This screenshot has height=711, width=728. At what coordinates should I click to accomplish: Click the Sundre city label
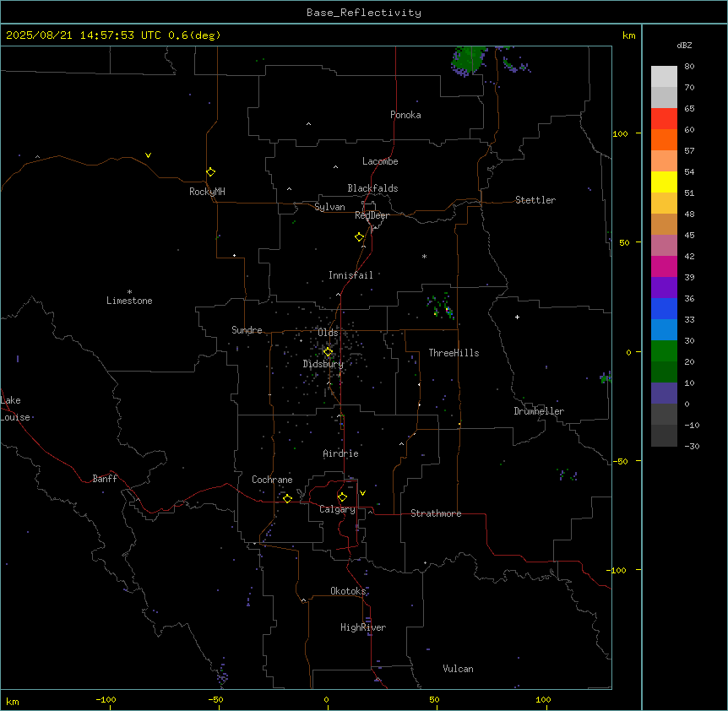click(247, 330)
